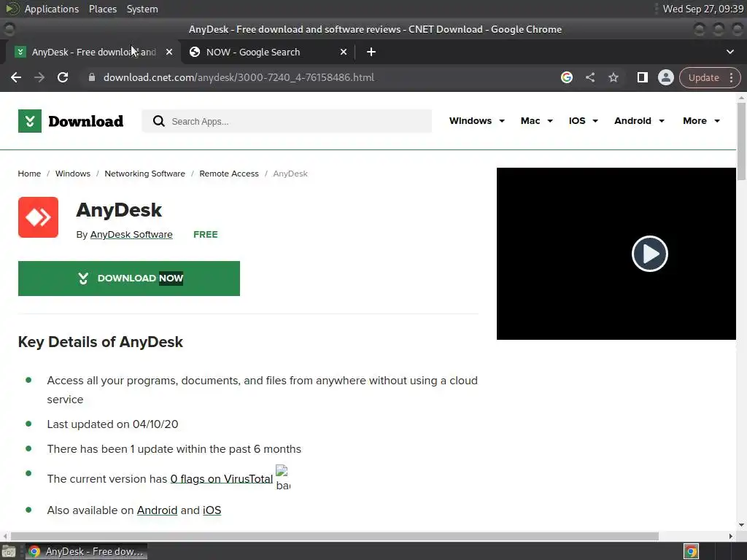Go to Networking Software breadcrumb
747x560 pixels.
[x=145, y=174]
